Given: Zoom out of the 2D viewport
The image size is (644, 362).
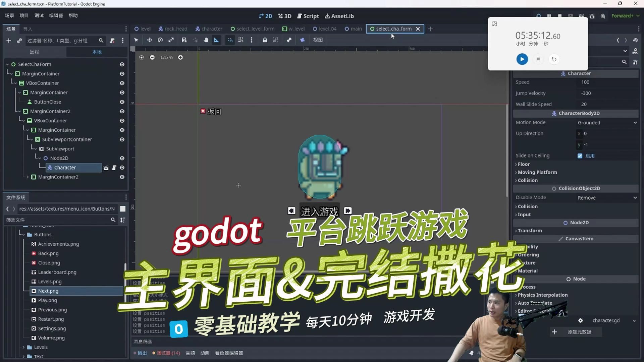Looking at the screenshot, I should (x=152, y=57).
